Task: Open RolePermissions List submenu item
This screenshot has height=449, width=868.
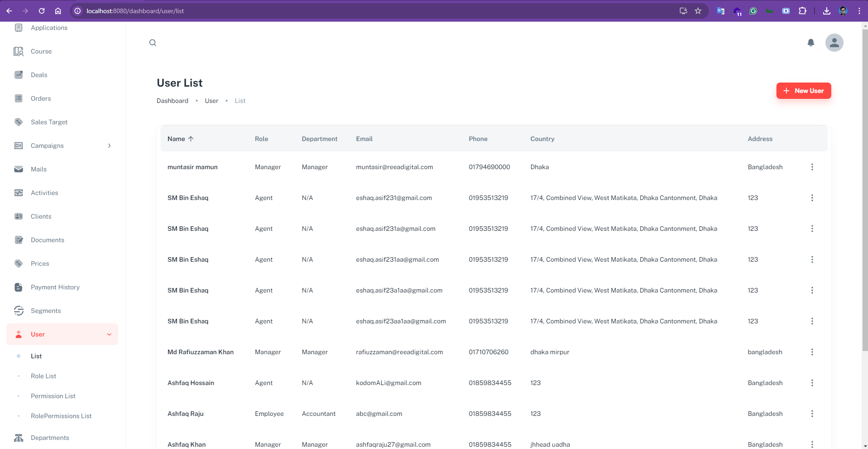Action: point(61,416)
